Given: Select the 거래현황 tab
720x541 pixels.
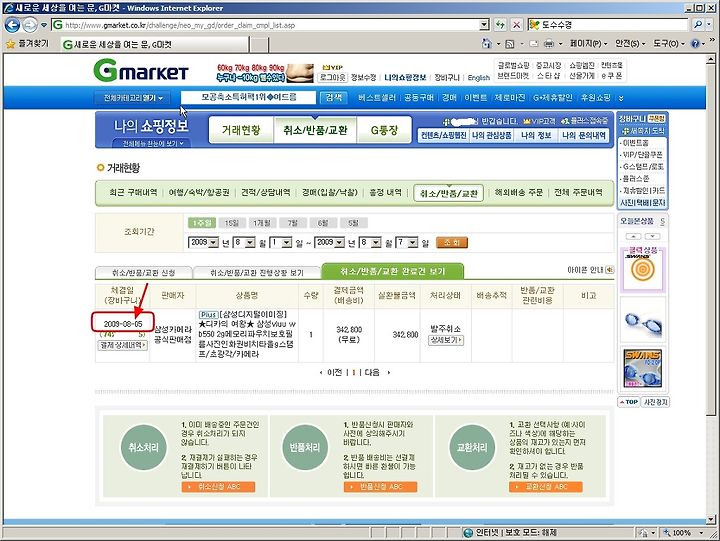Looking at the screenshot, I should click(241, 130).
